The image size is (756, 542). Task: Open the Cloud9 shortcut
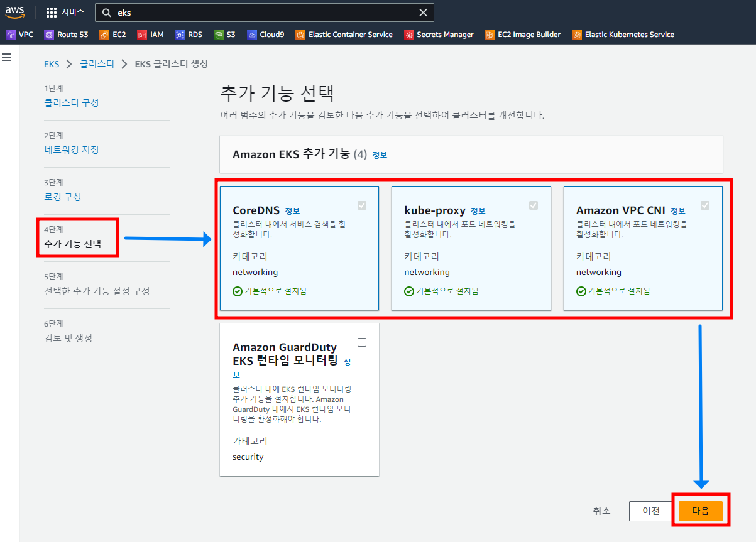tap(266, 35)
